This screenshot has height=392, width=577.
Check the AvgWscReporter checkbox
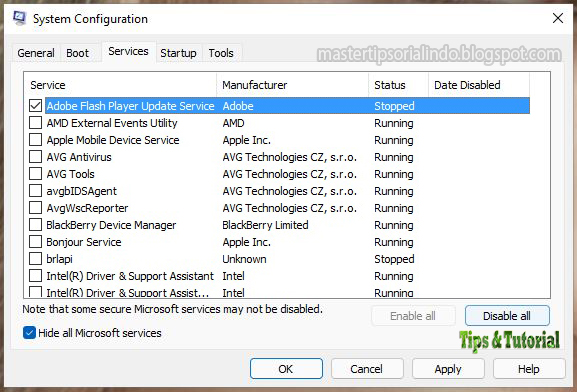click(35, 208)
